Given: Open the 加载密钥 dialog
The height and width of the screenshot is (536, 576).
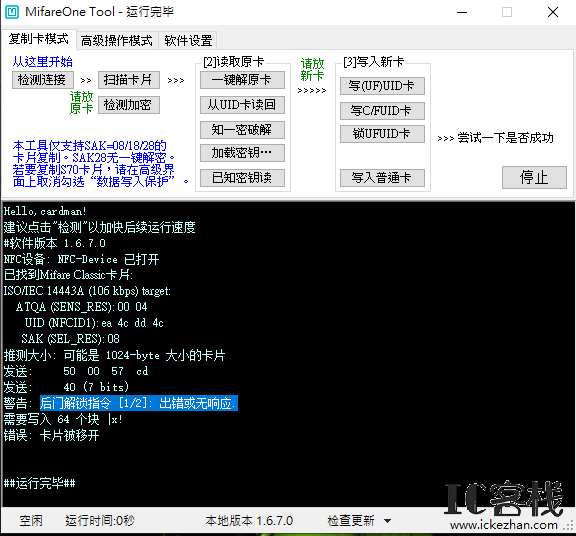Looking at the screenshot, I should point(242,153).
